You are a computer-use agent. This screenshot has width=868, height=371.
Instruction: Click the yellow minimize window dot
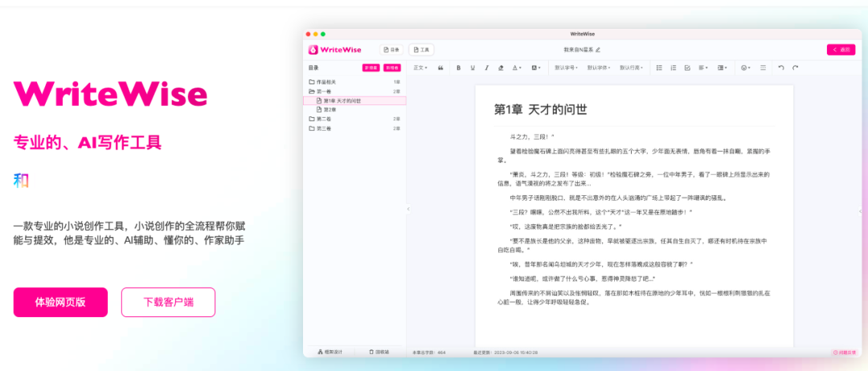(x=316, y=35)
